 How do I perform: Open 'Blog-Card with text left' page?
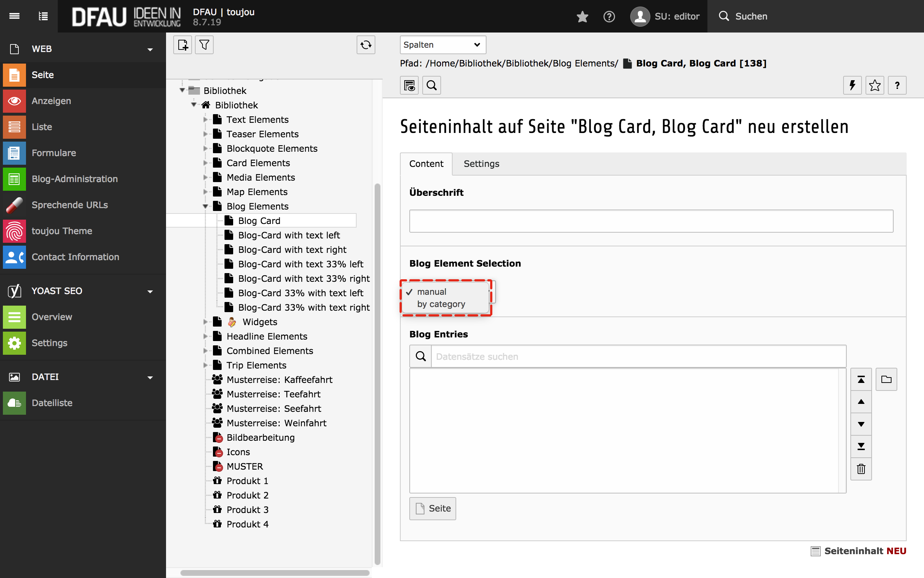pyautogui.click(x=289, y=235)
